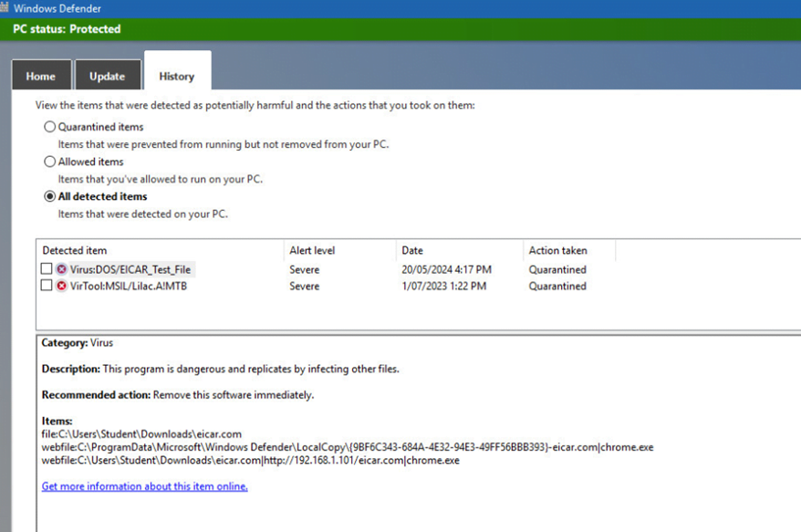Click the webfile path with http://192.168.1.101/eicar.com
This screenshot has width=801, height=532.
[250, 461]
